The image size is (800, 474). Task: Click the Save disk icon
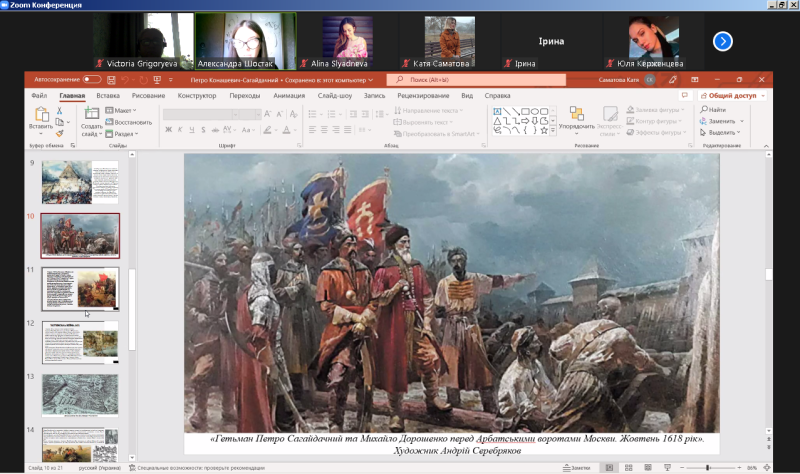tap(111, 80)
